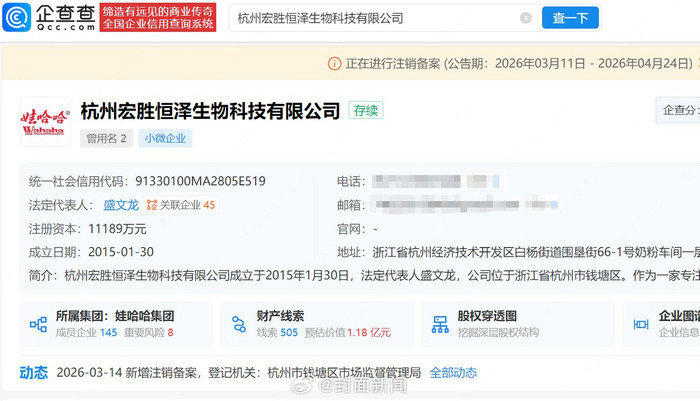The image size is (700, 401).
Task: Click the 股权穿透图 structure icon
Action: [x=440, y=324]
